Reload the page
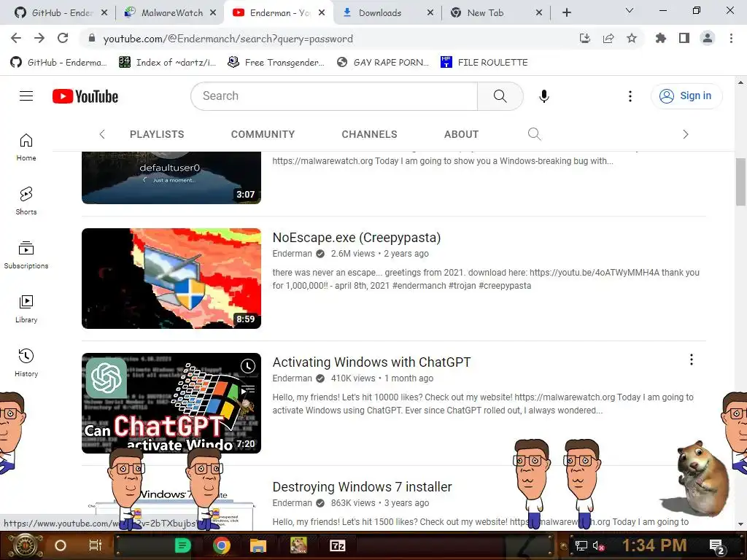 [x=63, y=38]
